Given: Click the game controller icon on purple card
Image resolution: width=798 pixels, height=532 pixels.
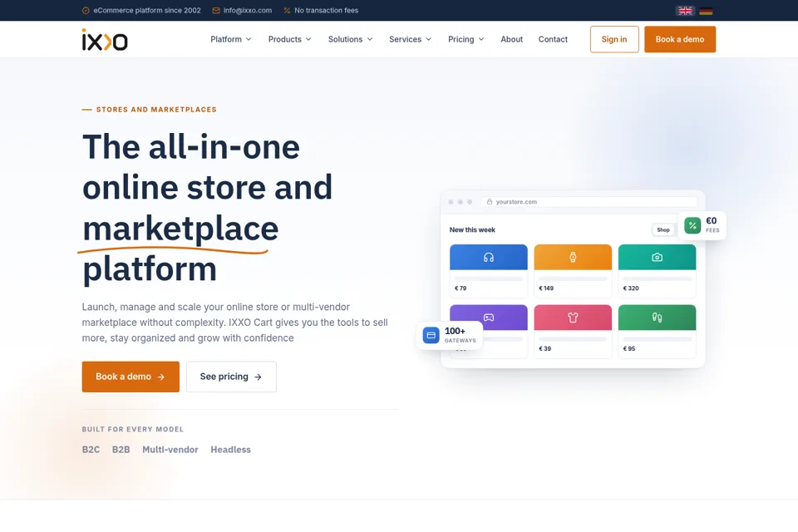Looking at the screenshot, I should [x=489, y=318].
